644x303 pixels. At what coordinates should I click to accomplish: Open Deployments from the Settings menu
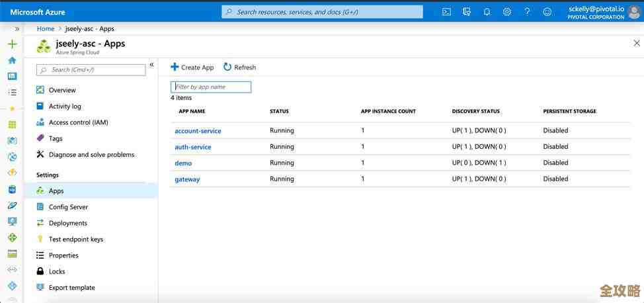pyautogui.click(x=67, y=223)
